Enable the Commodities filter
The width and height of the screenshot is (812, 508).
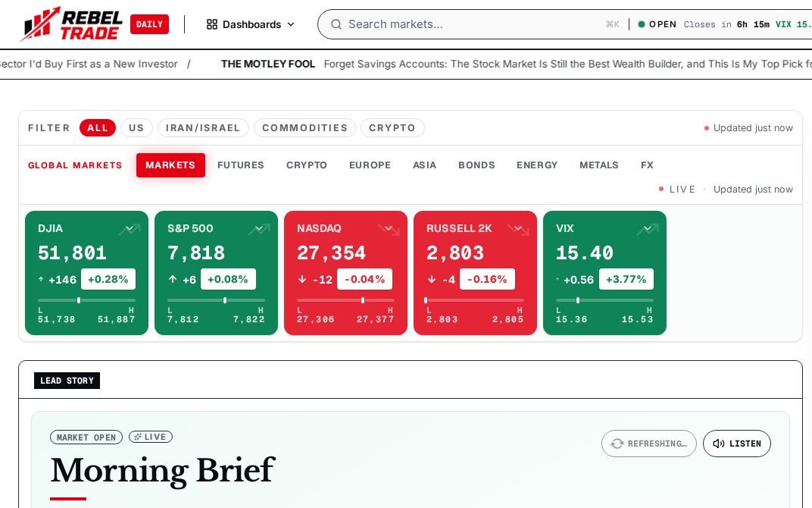pos(304,128)
